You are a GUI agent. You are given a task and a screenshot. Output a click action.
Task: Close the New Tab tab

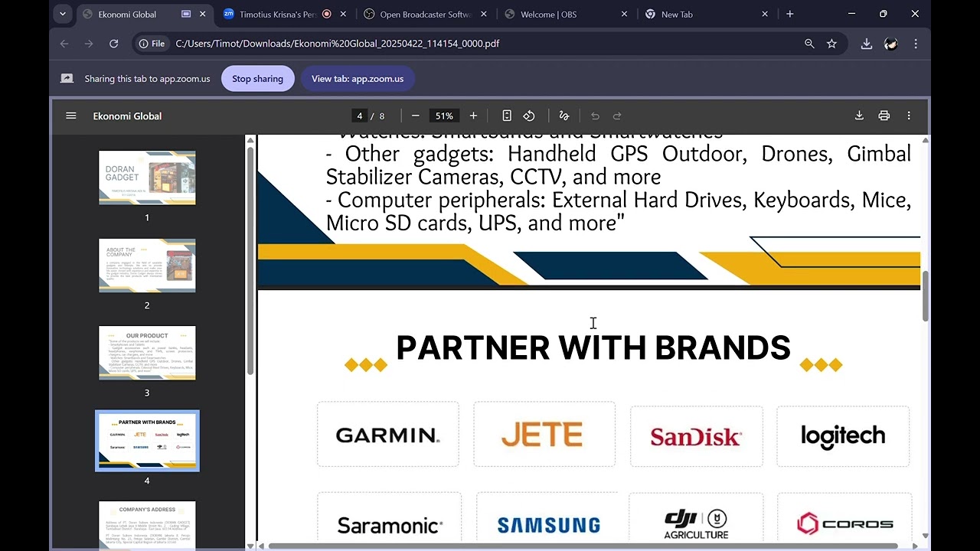click(x=764, y=15)
